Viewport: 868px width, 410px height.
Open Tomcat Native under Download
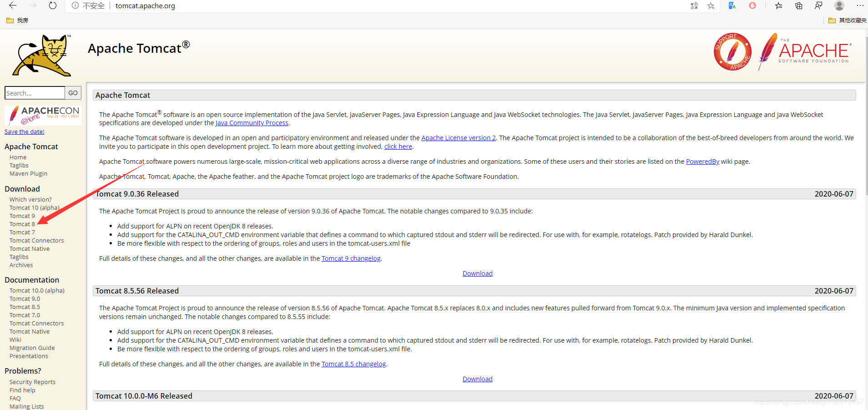[30, 249]
